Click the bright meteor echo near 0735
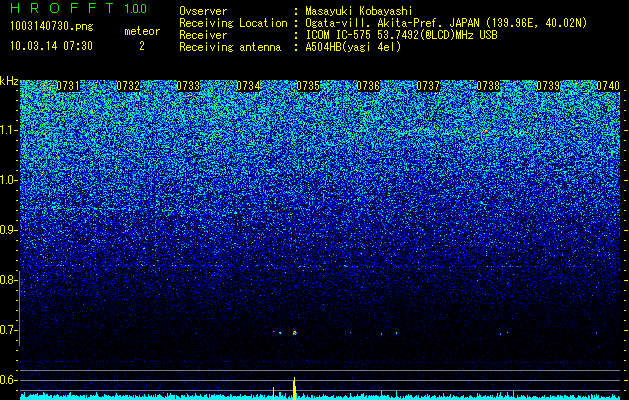The width and height of the screenshot is (629, 400). (295, 333)
